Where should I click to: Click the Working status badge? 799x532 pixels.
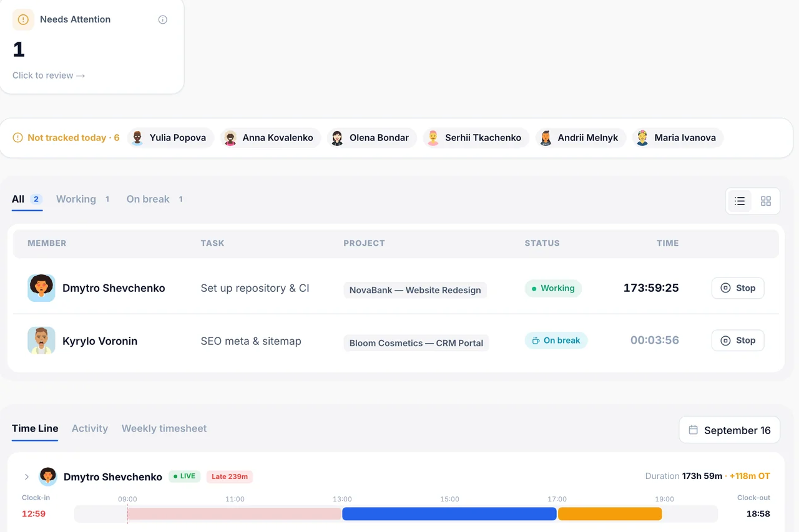(x=553, y=288)
